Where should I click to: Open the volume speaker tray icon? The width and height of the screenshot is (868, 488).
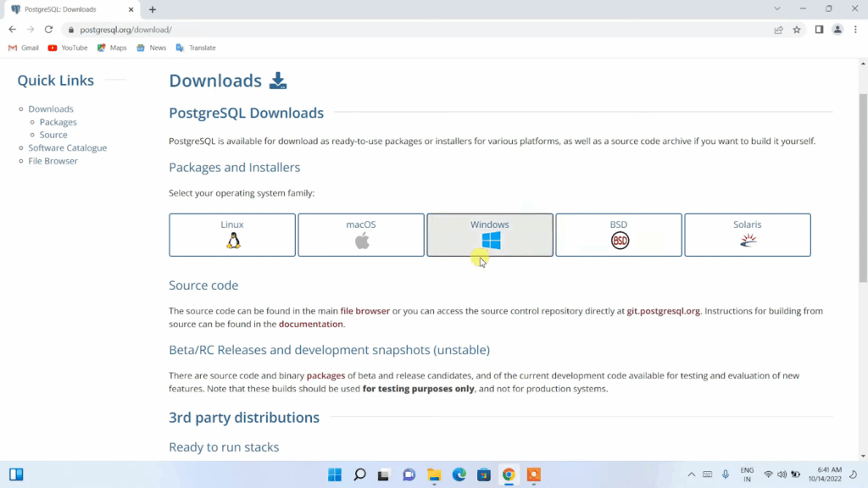(x=782, y=474)
